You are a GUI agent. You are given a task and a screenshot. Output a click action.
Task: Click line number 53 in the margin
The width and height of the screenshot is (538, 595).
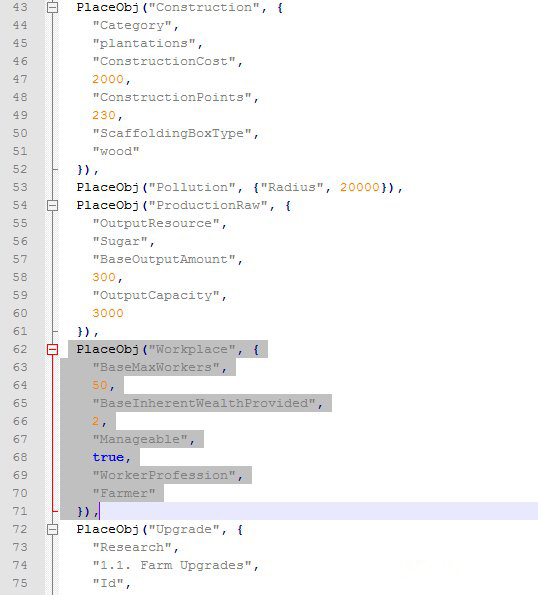point(20,187)
